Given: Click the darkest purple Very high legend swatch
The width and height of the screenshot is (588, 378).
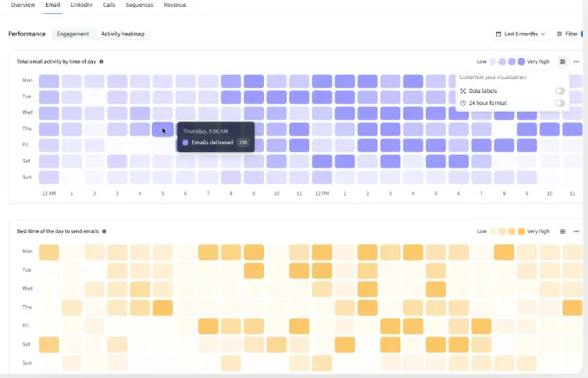Looking at the screenshot, I should 521,62.
